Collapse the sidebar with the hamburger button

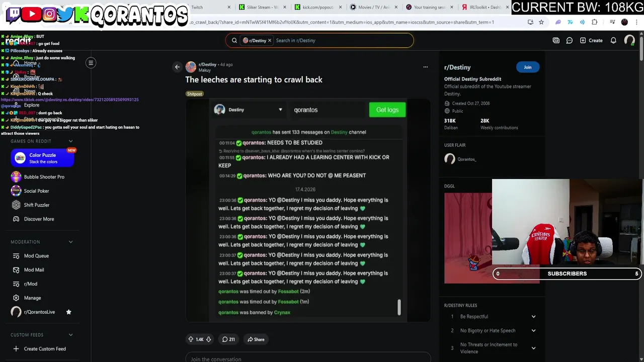pyautogui.click(x=91, y=63)
